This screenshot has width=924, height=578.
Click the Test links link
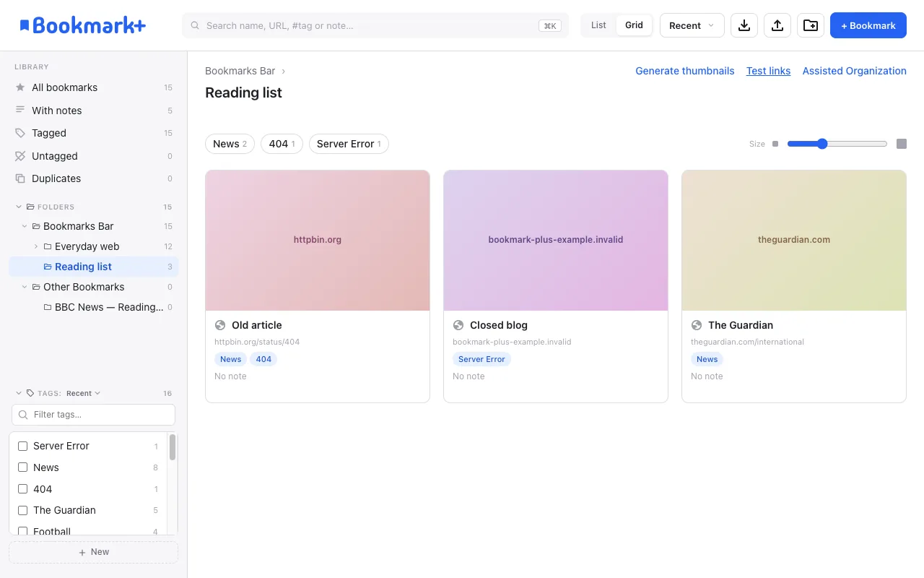[768, 71]
